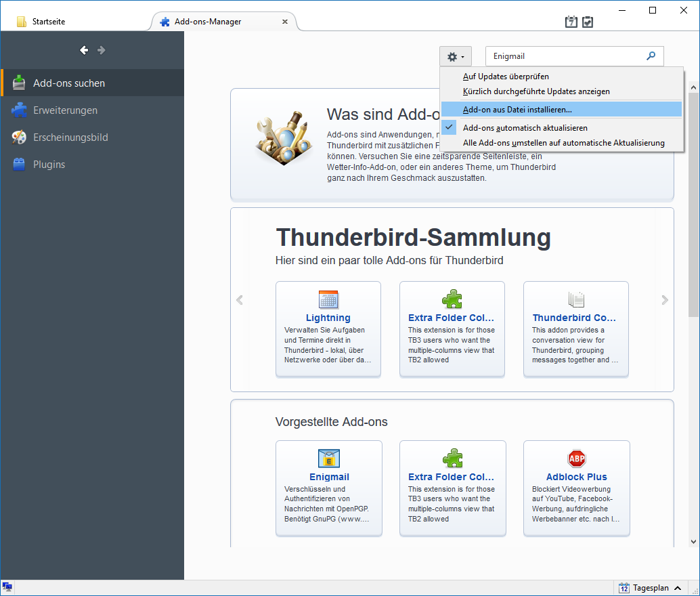The image size is (700, 596).
Task: Click the Adblock Plus description text
Action: click(x=576, y=504)
